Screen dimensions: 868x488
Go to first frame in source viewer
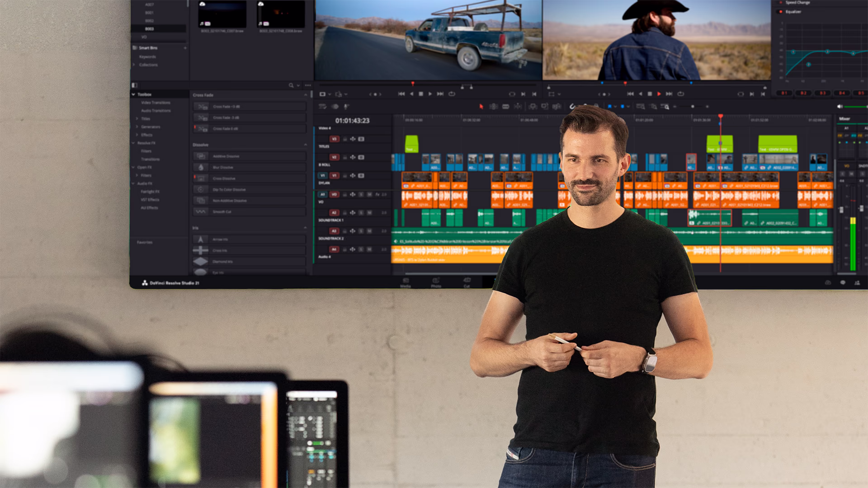[401, 94]
